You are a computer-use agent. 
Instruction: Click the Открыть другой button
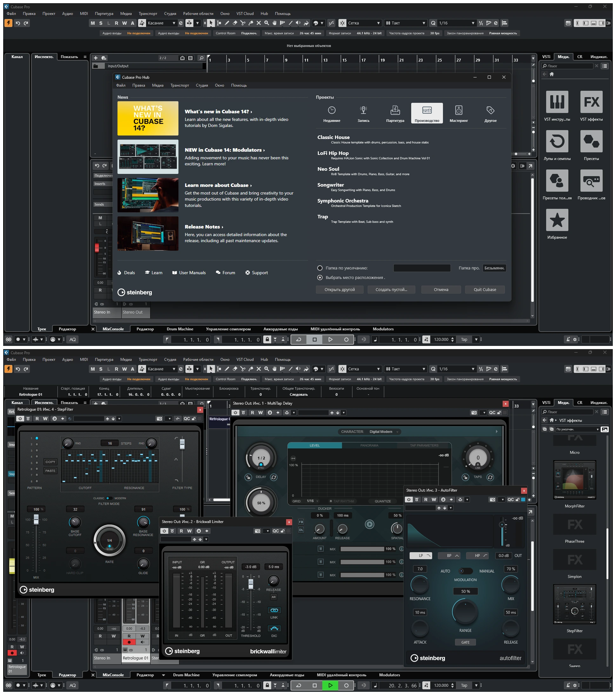click(x=339, y=290)
